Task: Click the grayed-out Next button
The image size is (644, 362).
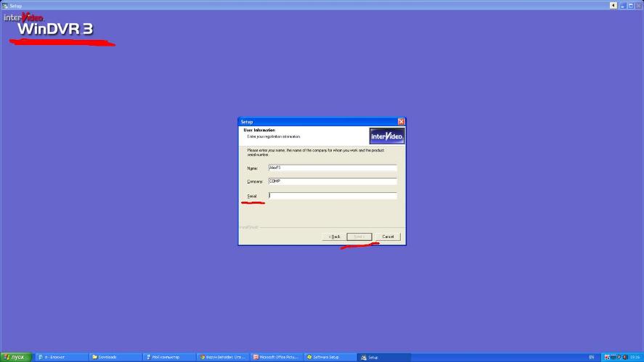Action: [359, 236]
